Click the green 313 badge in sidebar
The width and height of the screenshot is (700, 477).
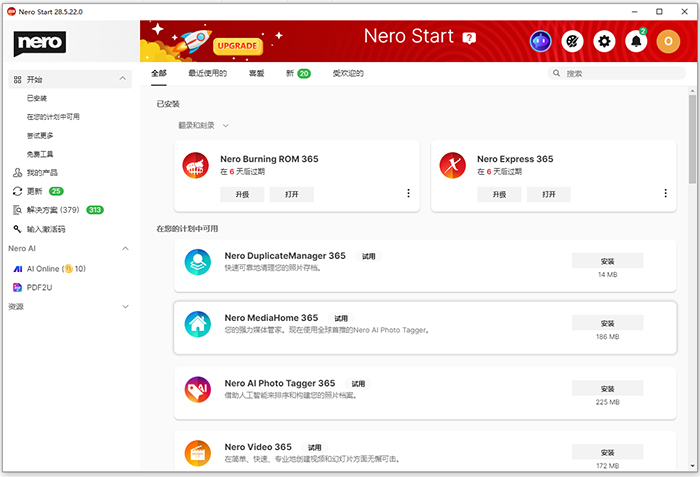95,210
